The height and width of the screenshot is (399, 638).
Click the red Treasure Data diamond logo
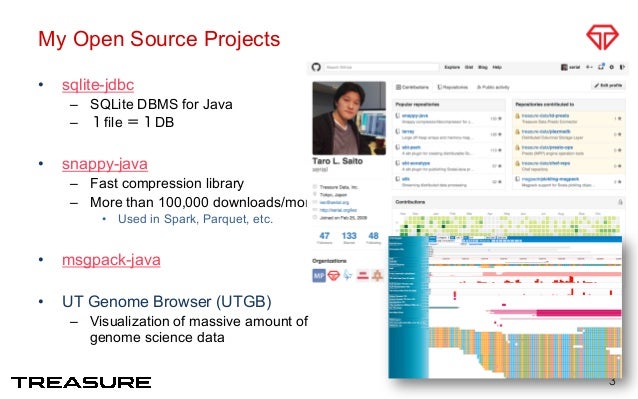(602, 37)
